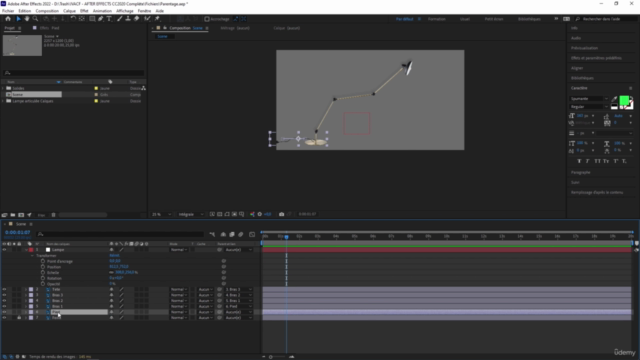
Task: Open the graph editor in timeline
Action: click(x=252, y=234)
